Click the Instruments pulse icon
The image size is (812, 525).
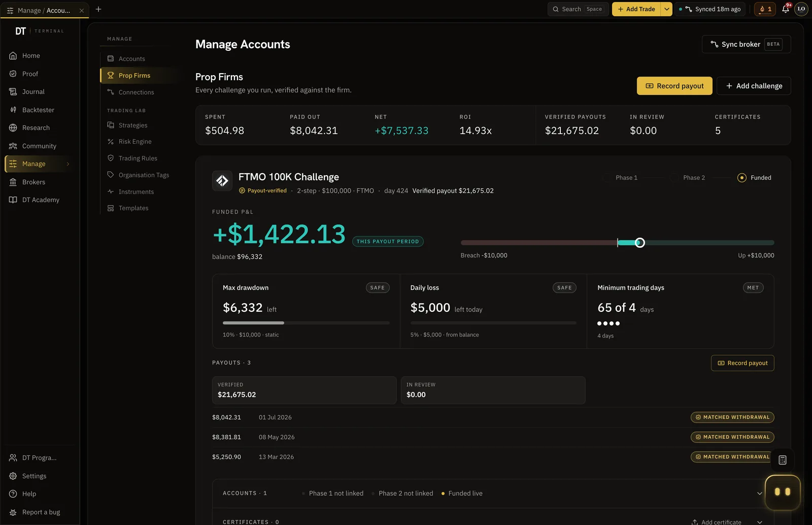pyautogui.click(x=111, y=191)
